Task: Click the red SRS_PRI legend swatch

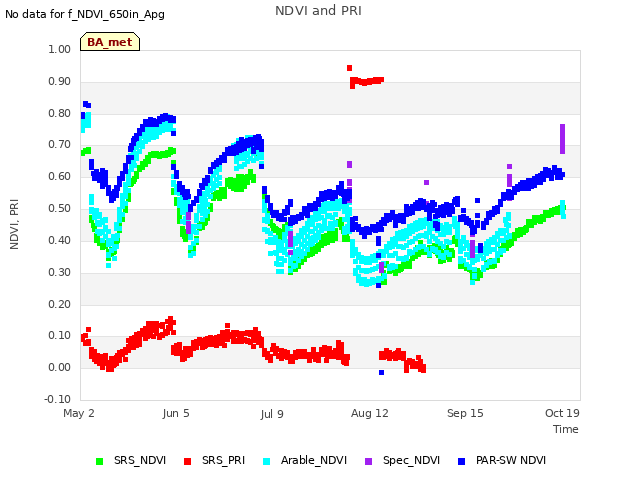Action: (187, 461)
